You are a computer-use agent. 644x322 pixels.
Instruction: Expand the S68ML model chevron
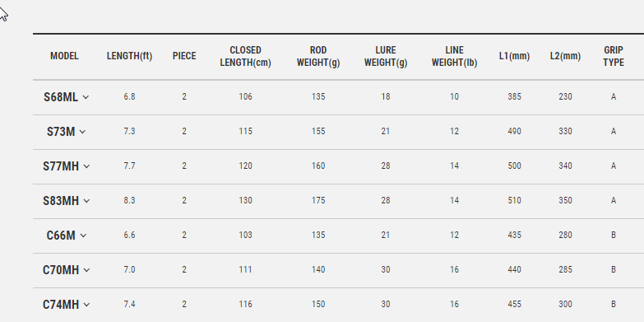coord(86,97)
